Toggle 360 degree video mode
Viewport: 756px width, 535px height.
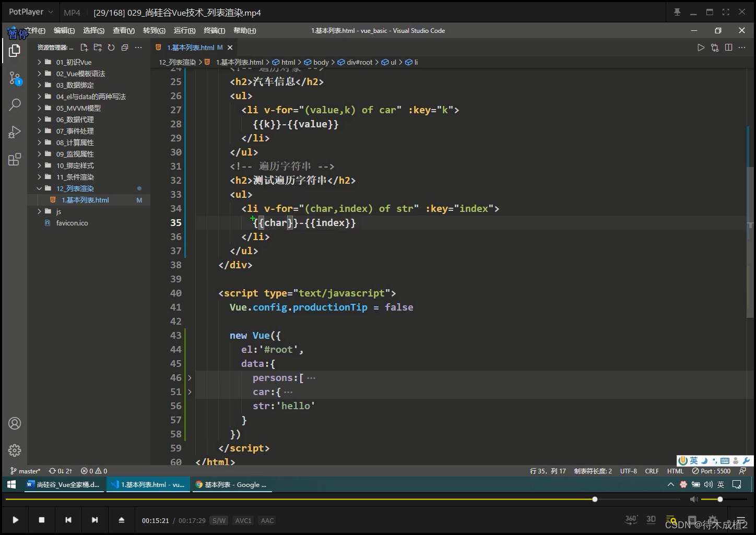tap(631, 519)
